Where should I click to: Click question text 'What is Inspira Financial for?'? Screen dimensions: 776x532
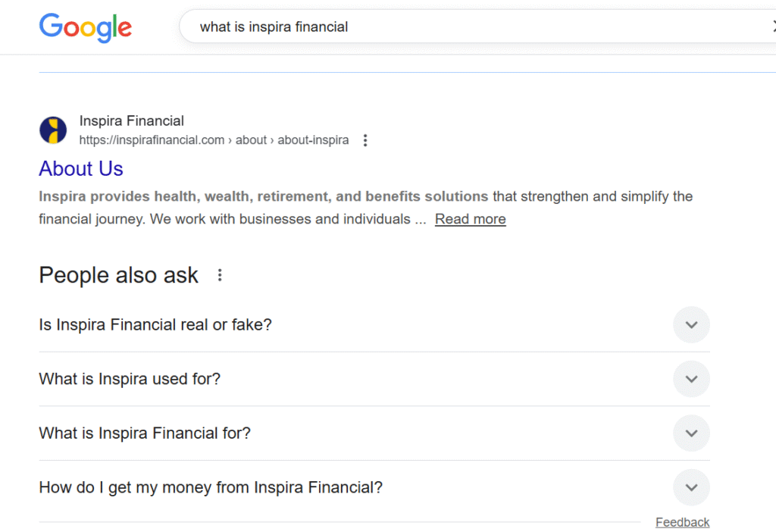[x=145, y=433]
